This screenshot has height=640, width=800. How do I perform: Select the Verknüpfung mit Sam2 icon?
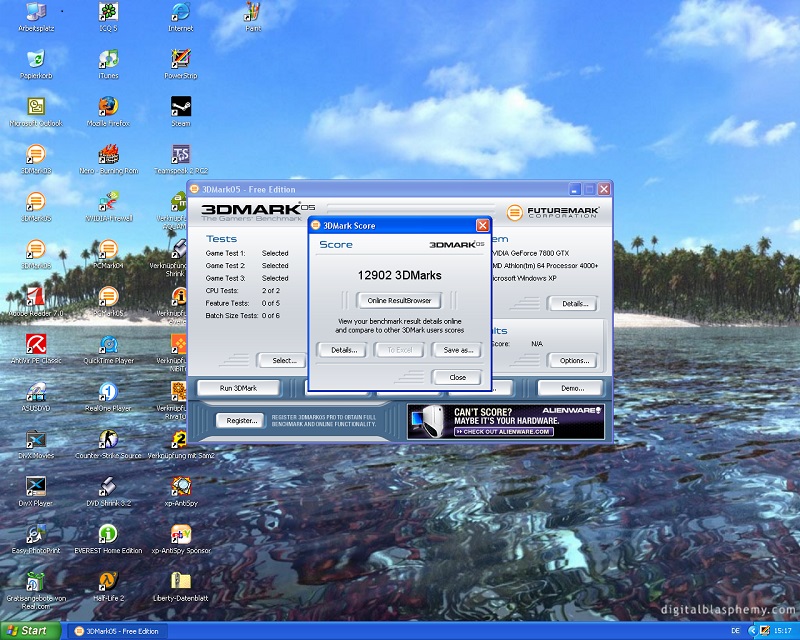(181, 444)
